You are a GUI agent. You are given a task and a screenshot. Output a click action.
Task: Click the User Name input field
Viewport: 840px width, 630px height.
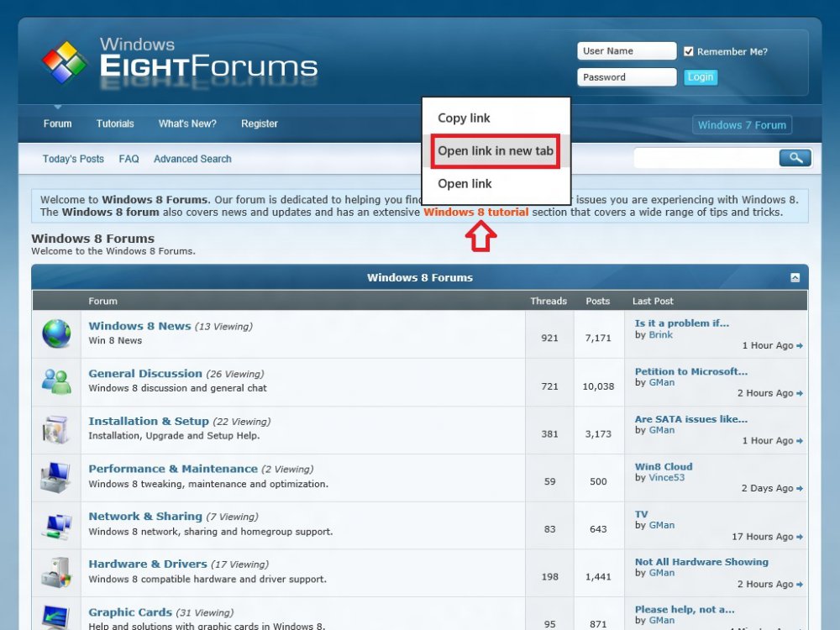click(627, 51)
